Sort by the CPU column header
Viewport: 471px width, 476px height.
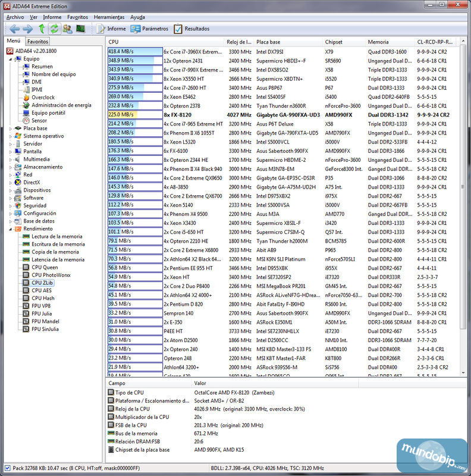tap(165, 42)
